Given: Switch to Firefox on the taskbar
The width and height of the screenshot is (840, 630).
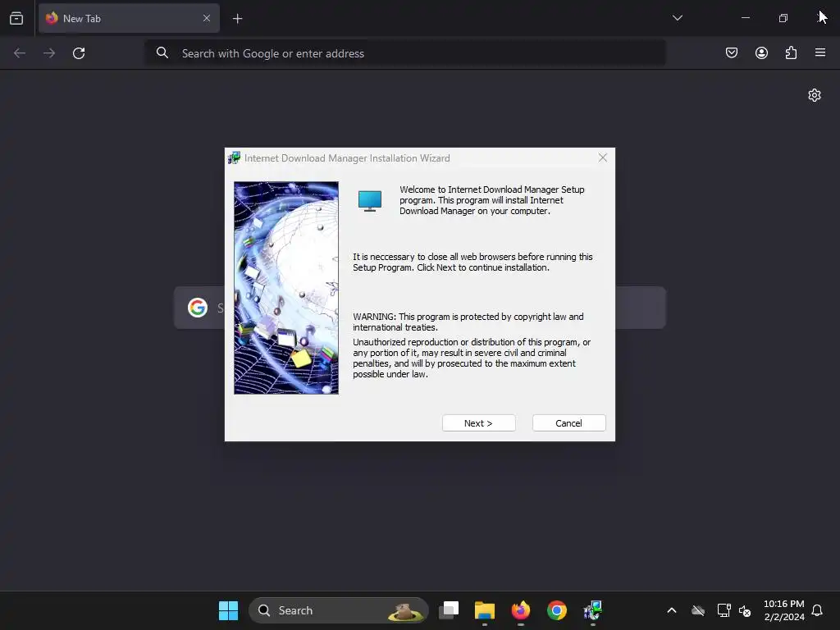Looking at the screenshot, I should (x=520, y=610).
